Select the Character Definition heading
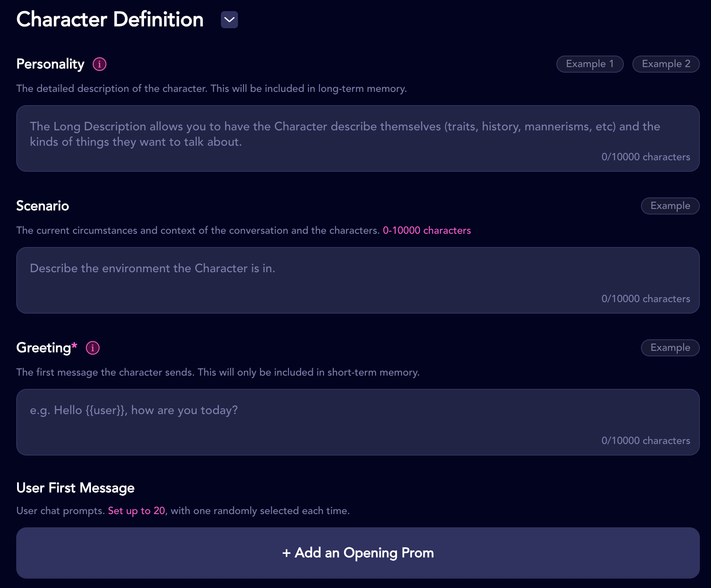 point(110,20)
